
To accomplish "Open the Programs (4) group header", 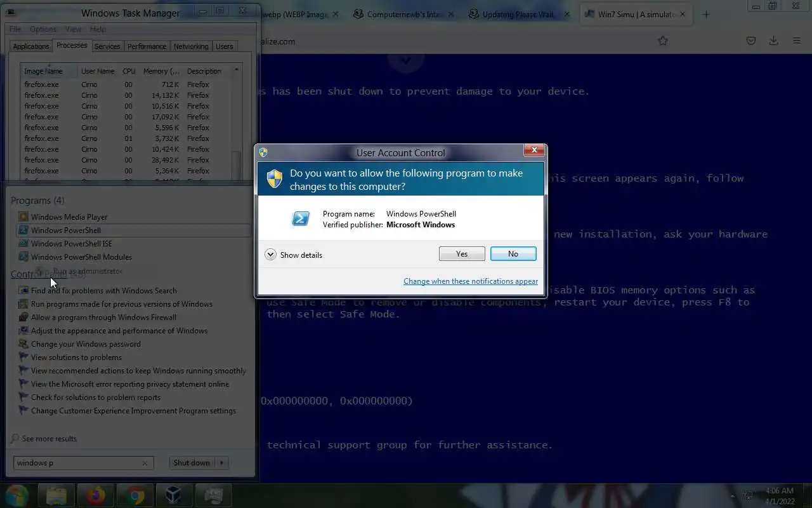I will coord(37,201).
